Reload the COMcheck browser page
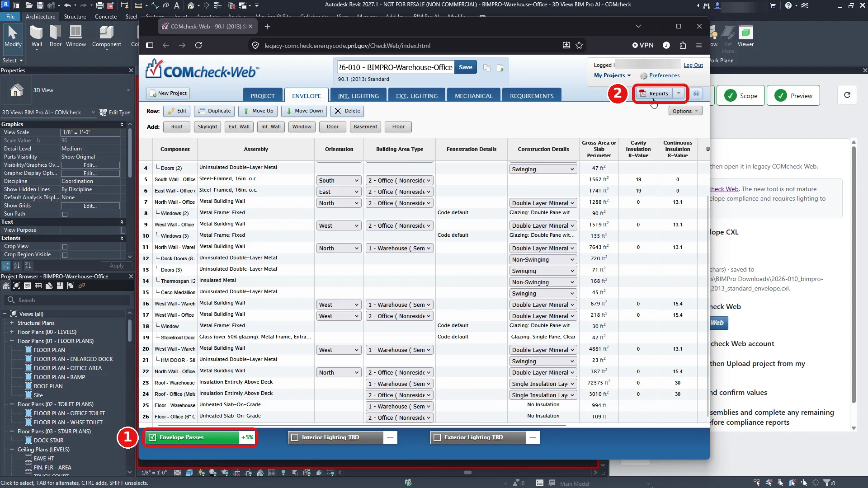 pos(198,45)
